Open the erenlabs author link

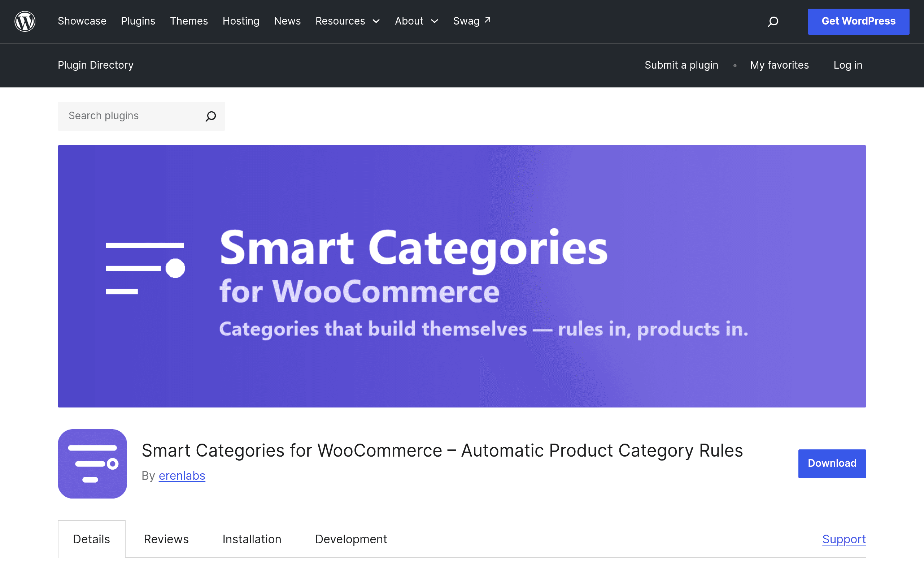182,475
